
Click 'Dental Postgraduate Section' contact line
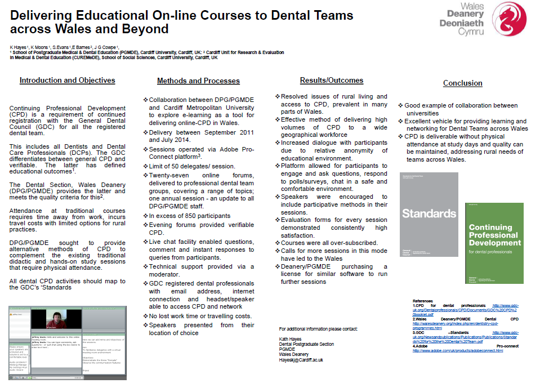click(x=306, y=344)
